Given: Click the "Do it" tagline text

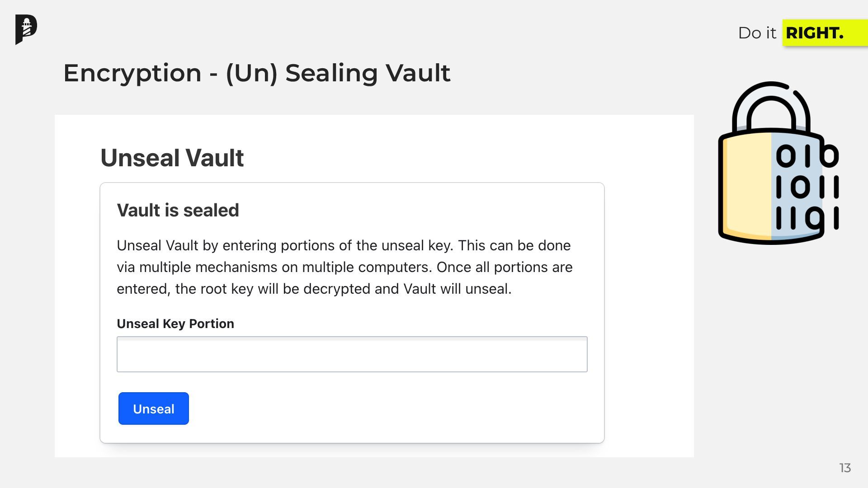Looking at the screenshot, I should [757, 33].
